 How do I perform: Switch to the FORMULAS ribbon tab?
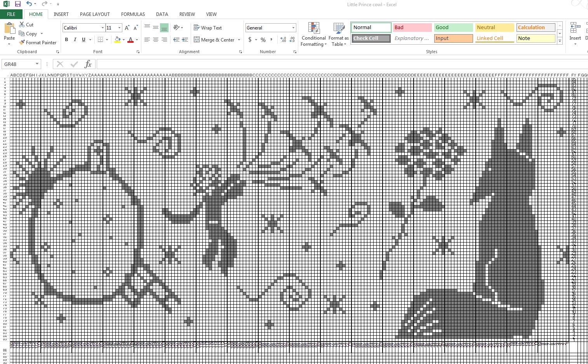tap(133, 14)
